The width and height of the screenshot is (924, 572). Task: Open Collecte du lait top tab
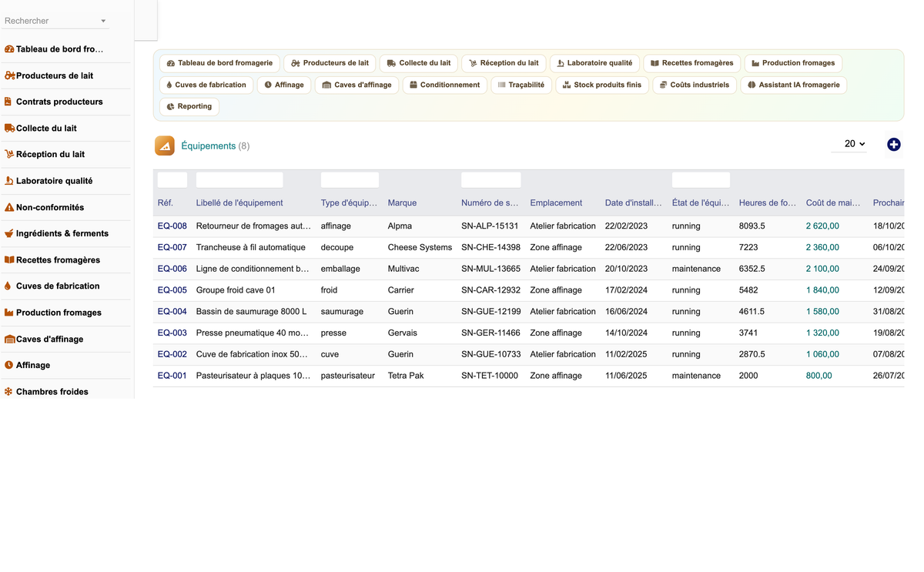[419, 63]
